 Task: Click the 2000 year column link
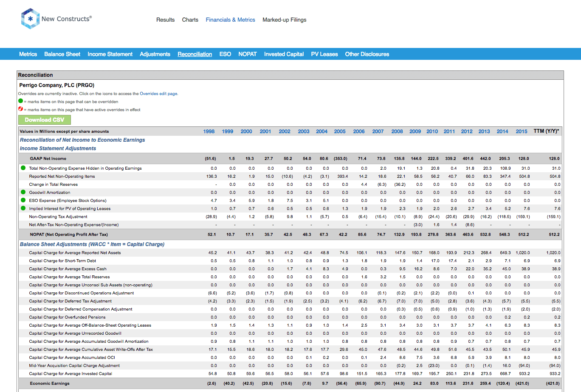[x=246, y=132]
